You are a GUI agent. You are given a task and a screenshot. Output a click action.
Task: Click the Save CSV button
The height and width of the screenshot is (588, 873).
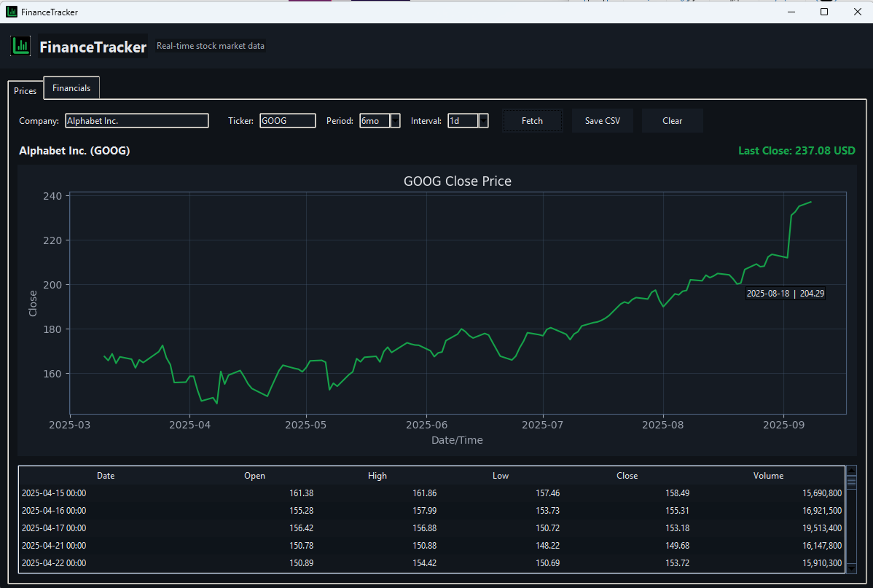pos(603,121)
